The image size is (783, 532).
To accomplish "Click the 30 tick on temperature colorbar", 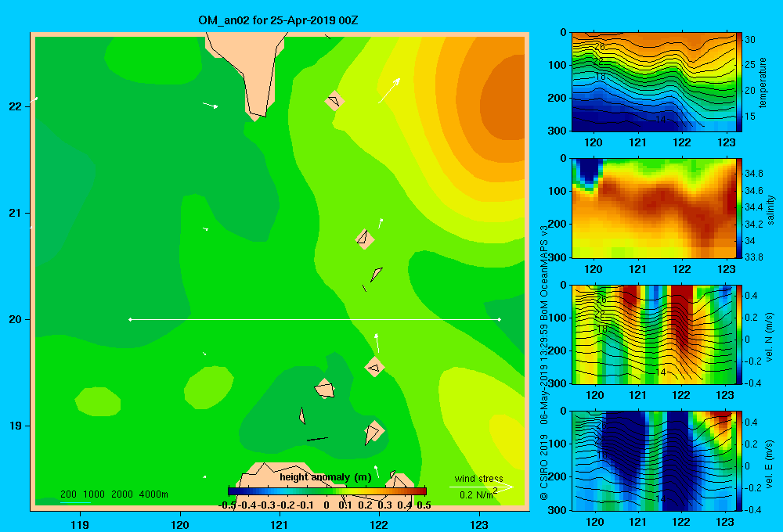I will coord(750,40).
